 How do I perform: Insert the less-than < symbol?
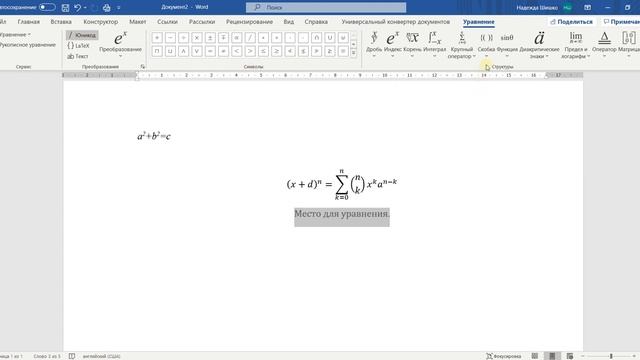click(237, 51)
